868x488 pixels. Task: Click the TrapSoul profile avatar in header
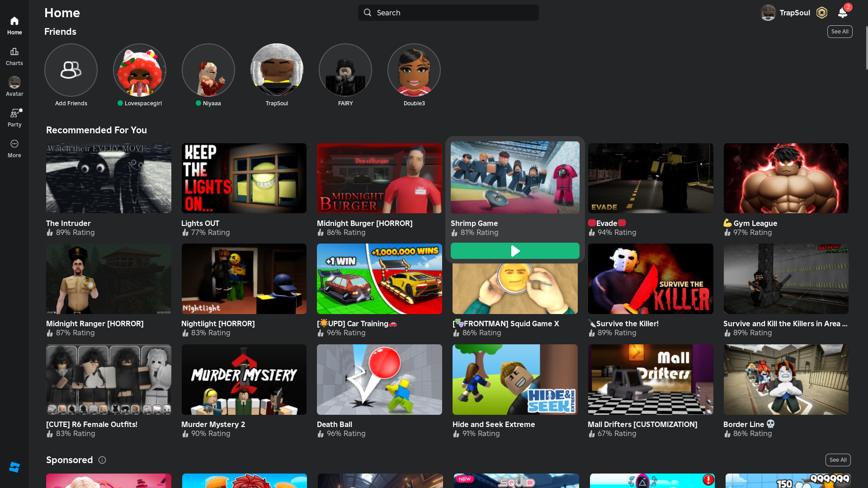pos(768,13)
